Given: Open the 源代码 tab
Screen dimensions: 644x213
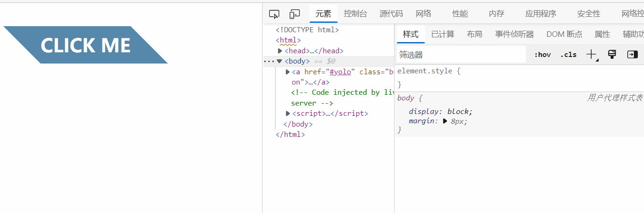Looking at the screenshot, I should tap(391, 14).
